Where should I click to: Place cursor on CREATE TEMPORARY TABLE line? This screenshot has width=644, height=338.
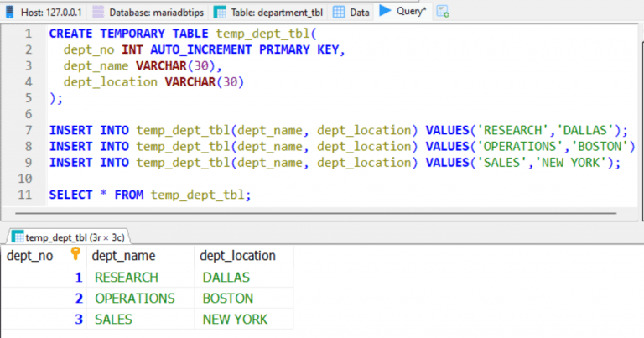183,34
